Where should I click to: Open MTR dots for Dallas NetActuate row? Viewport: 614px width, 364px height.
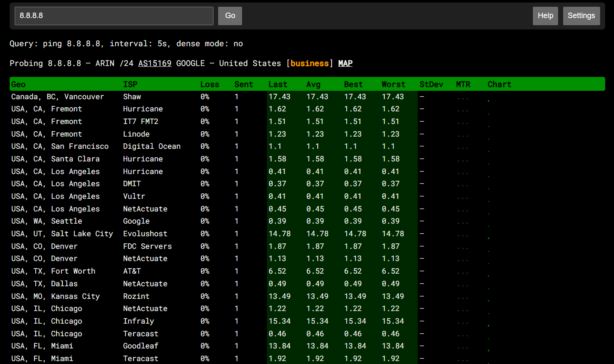pyautogui.click(x=463, y=285)
